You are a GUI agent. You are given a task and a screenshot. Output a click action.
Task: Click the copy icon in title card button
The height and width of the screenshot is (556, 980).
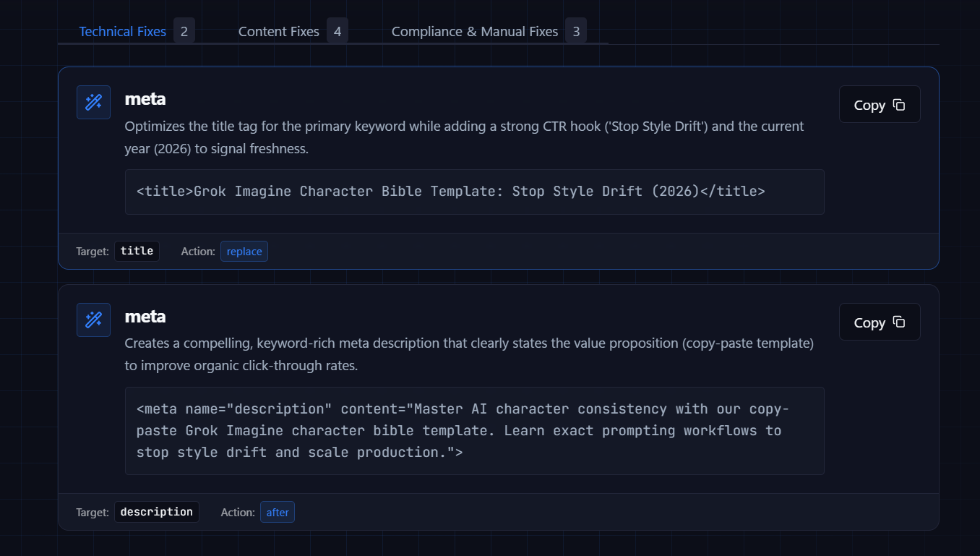(899, 104)
